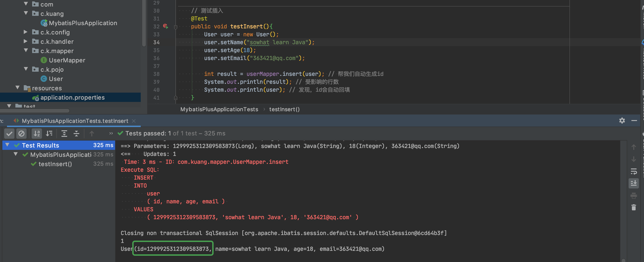Toggle show passed tests checkmark button
The image size is (644, 262).
tap(9, 134)
